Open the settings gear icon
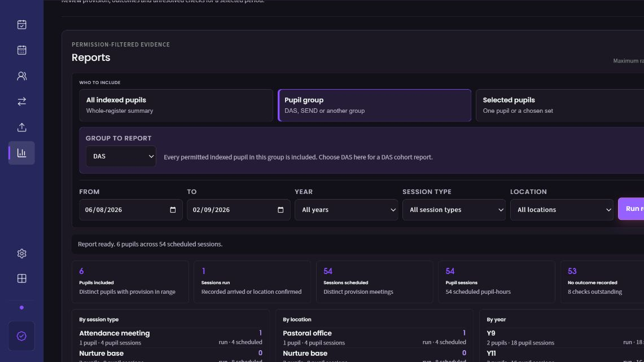 22,254
